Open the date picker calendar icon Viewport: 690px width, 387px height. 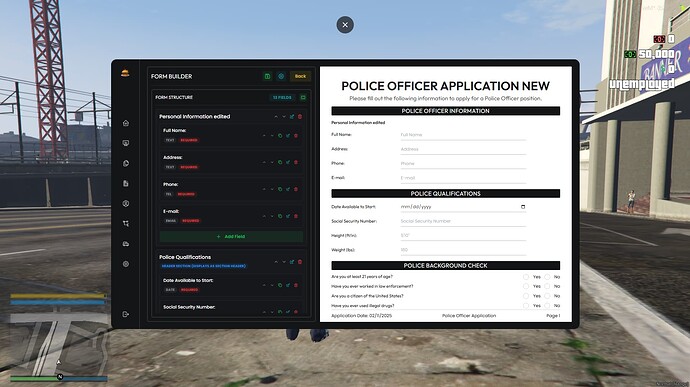[x=523, y=206]
